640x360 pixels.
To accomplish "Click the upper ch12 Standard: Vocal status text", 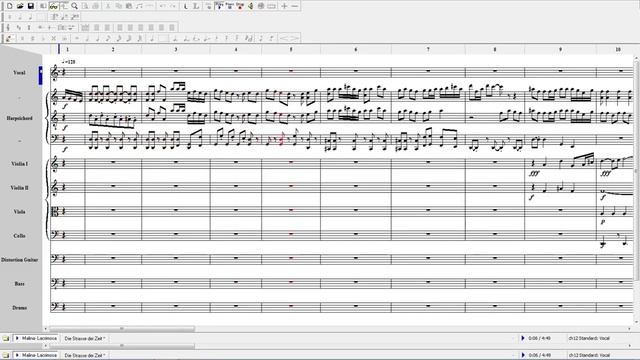I will (589, 338).
